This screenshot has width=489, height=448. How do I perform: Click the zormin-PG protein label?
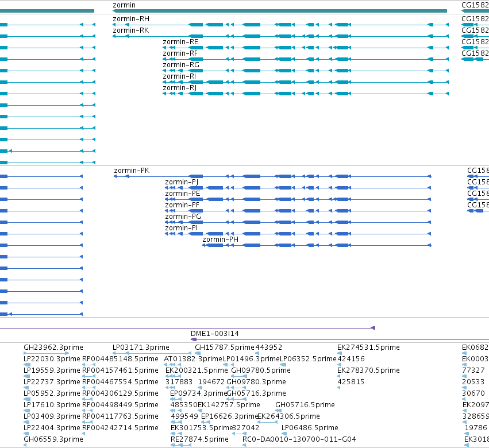(183, 217)
